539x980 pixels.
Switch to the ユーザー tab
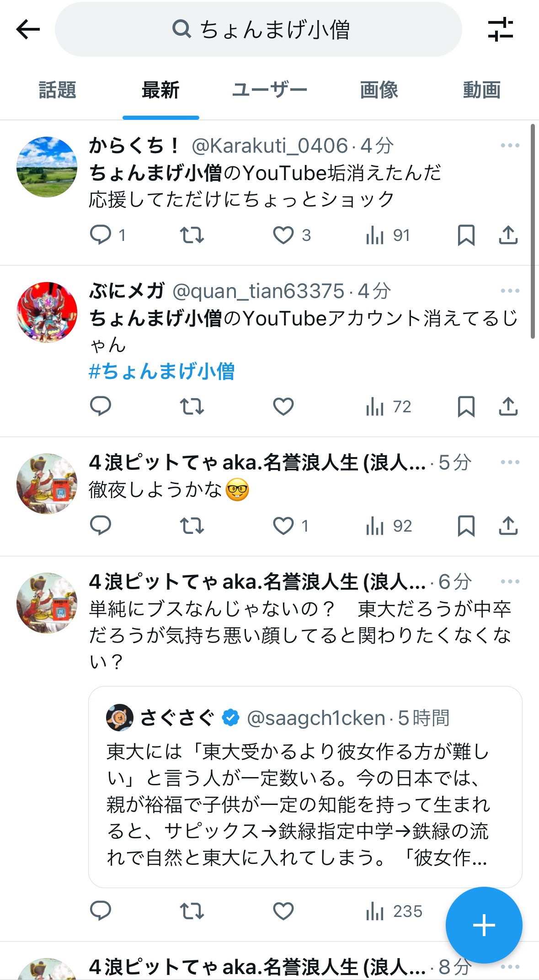pyautogui.click(x=270, y=90)
